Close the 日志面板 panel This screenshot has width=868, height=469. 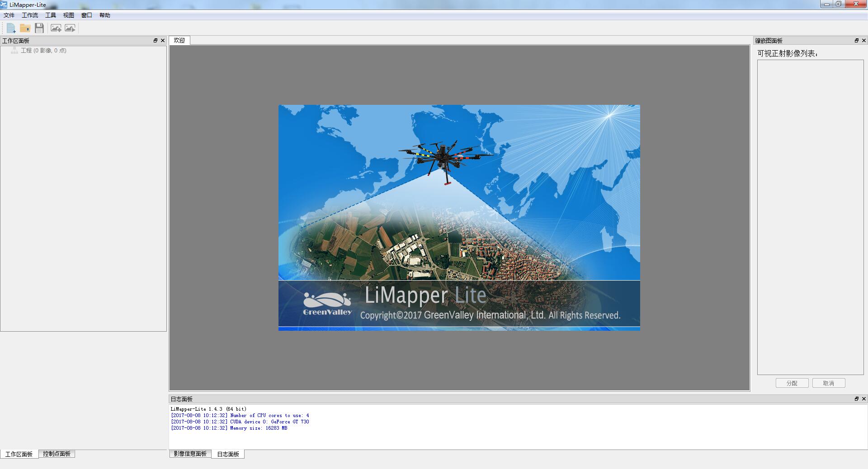(x=864, y=399)
